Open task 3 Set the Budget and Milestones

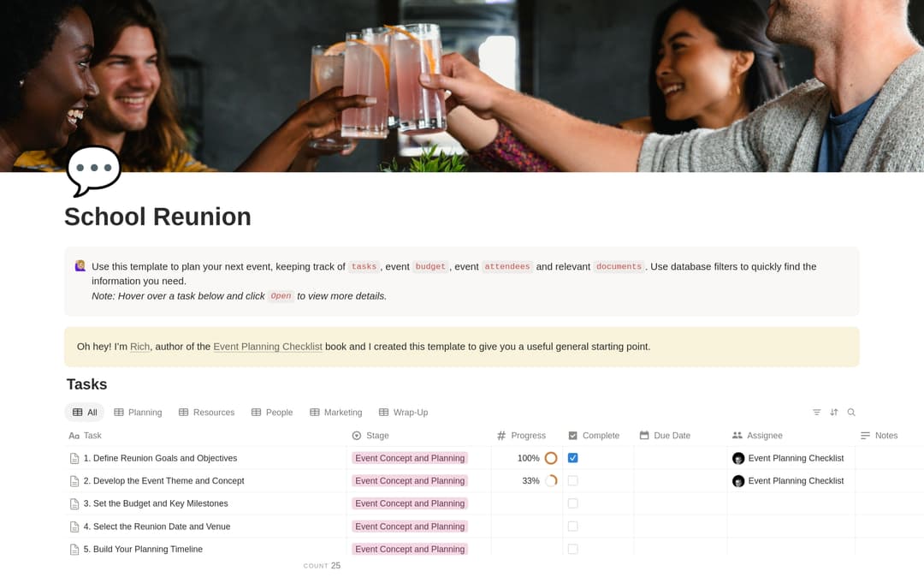156,503
